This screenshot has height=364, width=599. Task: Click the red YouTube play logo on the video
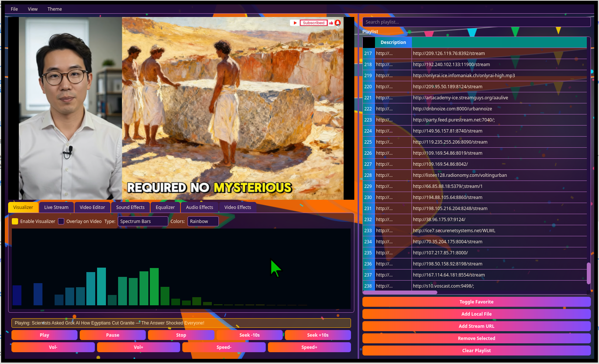tap(295, 23)
